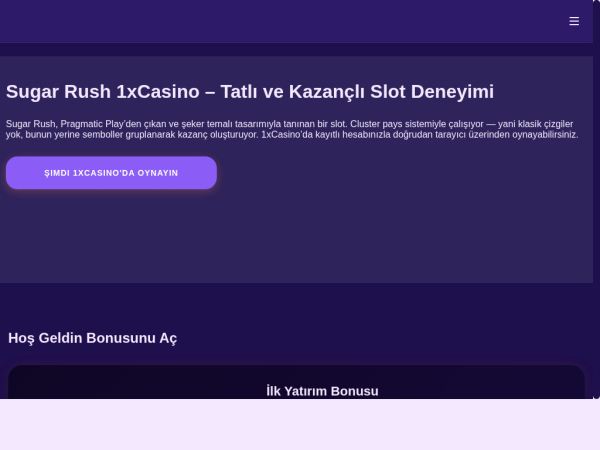Open the hamburger navigation menu

click(x=574, y=21)
